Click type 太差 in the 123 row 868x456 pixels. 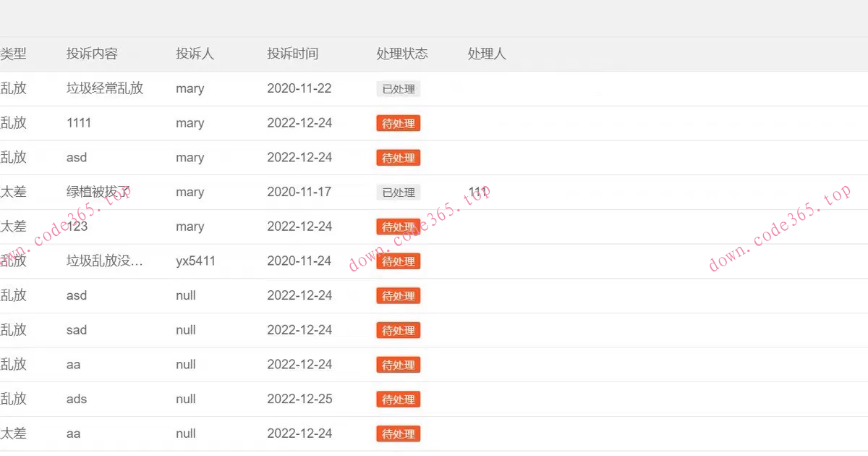13,227
